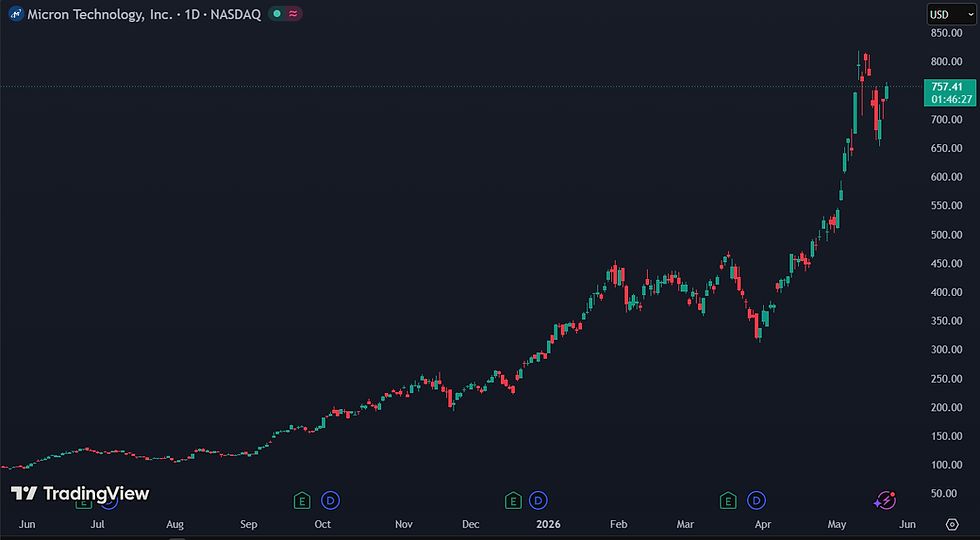Click the bold 2026 year label

coord(548,524)
